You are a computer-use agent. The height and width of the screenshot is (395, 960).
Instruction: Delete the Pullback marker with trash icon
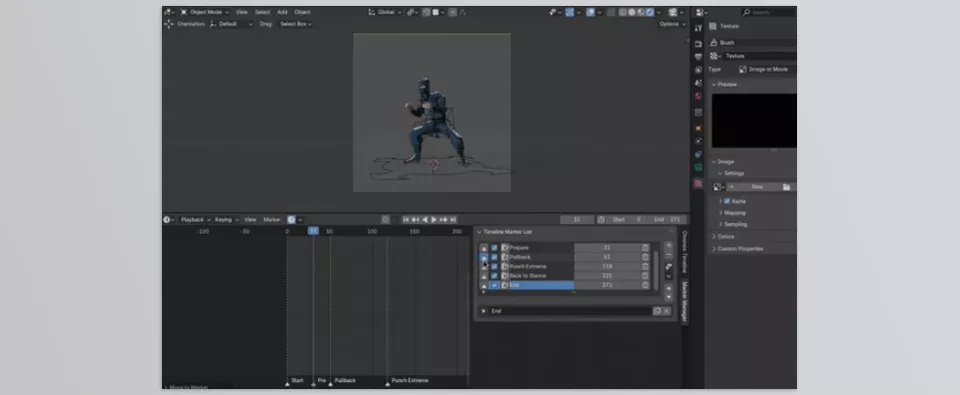pyautogui.click(x=645, y=257)
